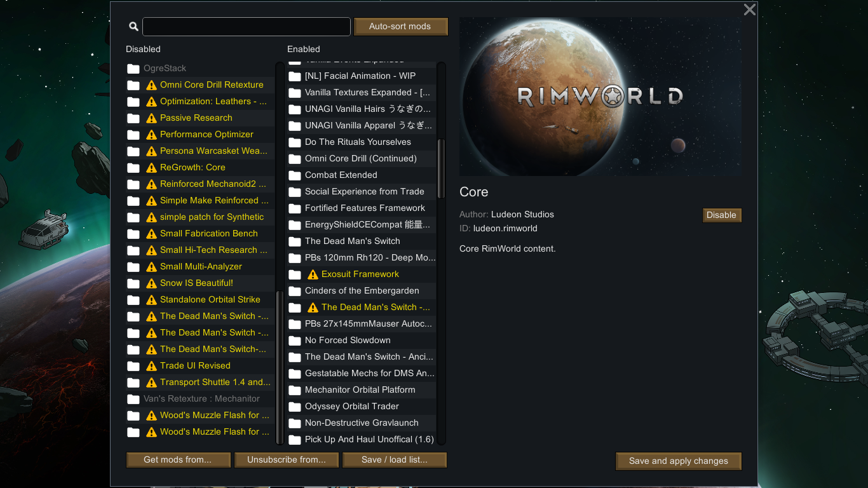This screenshot has height=488, width=868.
Task: Click folder icon of Non-Destructive Gravlaunch
Action: pyautogui.click(x=295, y=423)
